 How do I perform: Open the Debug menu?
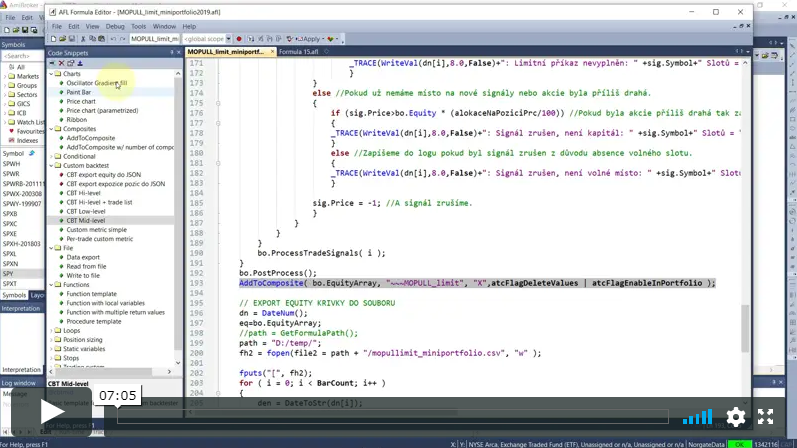click(x=115, y=26)
